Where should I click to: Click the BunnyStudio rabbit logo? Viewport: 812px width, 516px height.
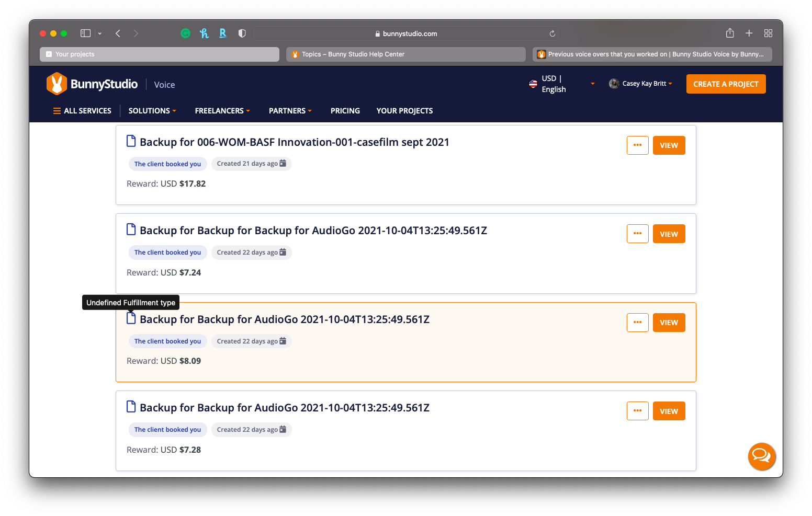click(x=57, y=84)
